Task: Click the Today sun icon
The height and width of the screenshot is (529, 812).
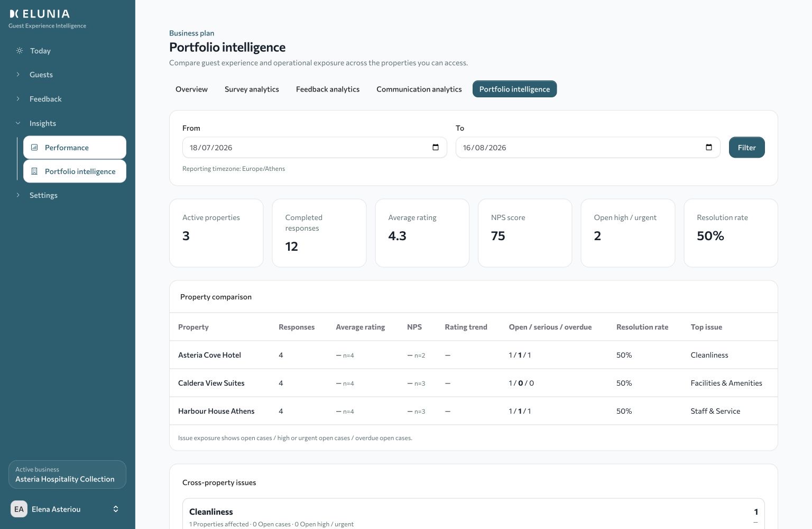Action: (x=20, y=51)
